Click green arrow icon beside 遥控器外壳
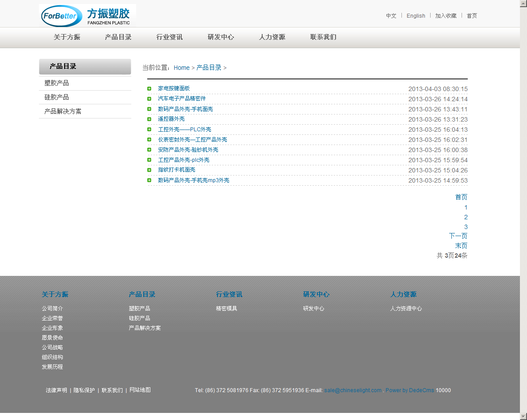 149,119
